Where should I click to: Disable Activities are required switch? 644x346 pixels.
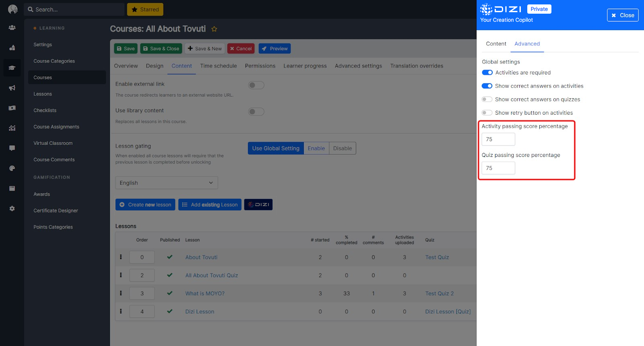487,73
